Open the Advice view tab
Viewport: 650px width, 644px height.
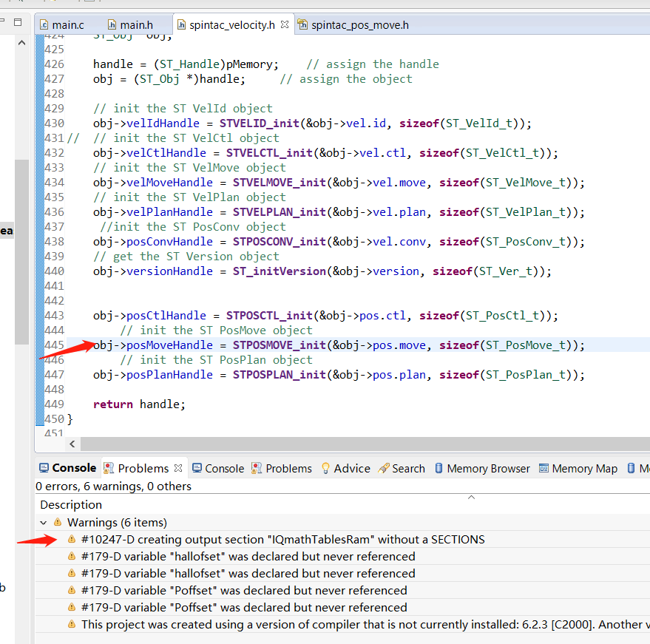(346, 468)
